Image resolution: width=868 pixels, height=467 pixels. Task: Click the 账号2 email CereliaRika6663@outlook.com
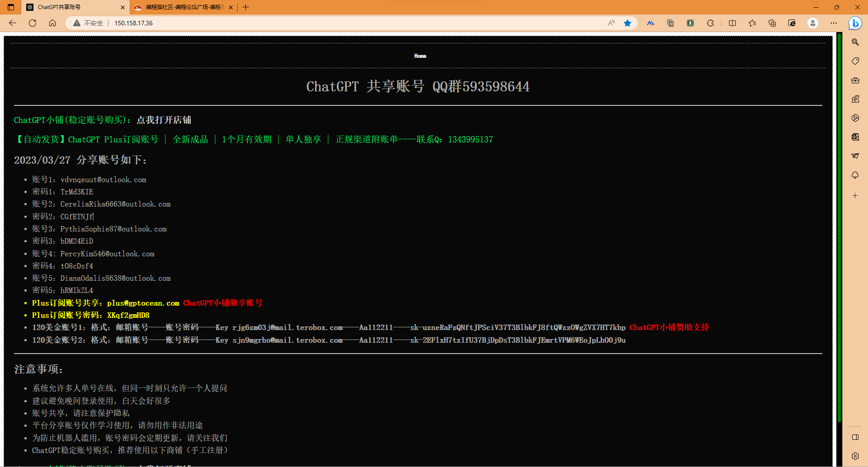[x=116, y=204]
